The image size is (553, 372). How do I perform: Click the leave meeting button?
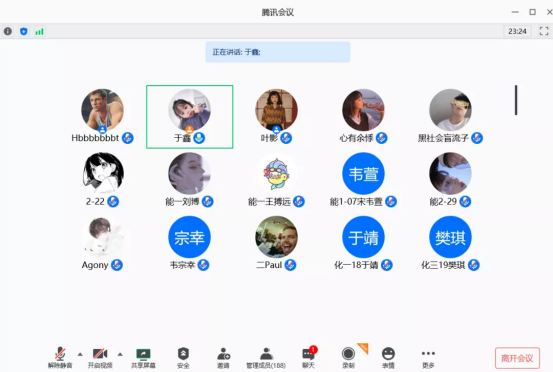517,358
